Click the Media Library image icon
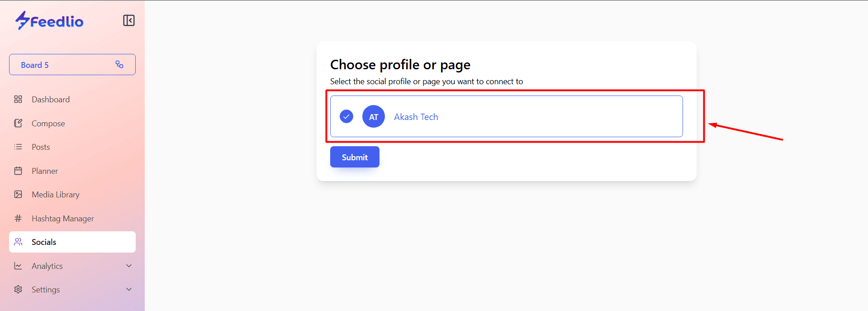The height and width of the screenshot is (311, 868). 18,194
